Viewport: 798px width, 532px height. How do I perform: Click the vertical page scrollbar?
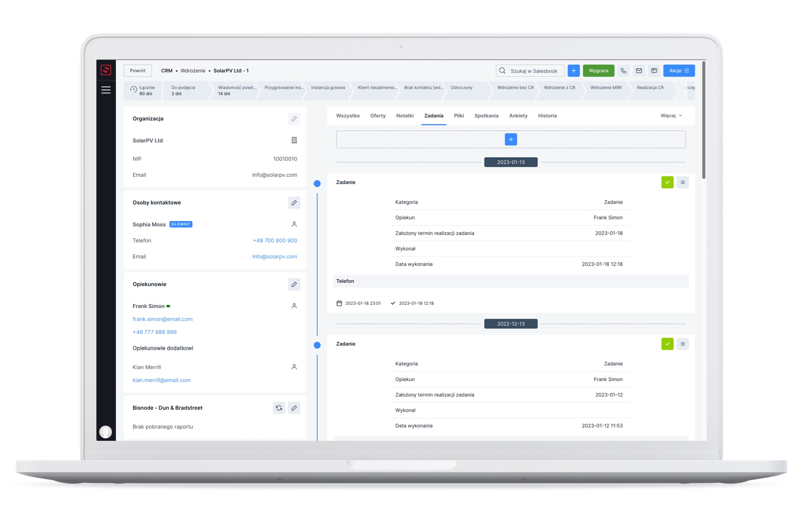(x=704, y=120)
